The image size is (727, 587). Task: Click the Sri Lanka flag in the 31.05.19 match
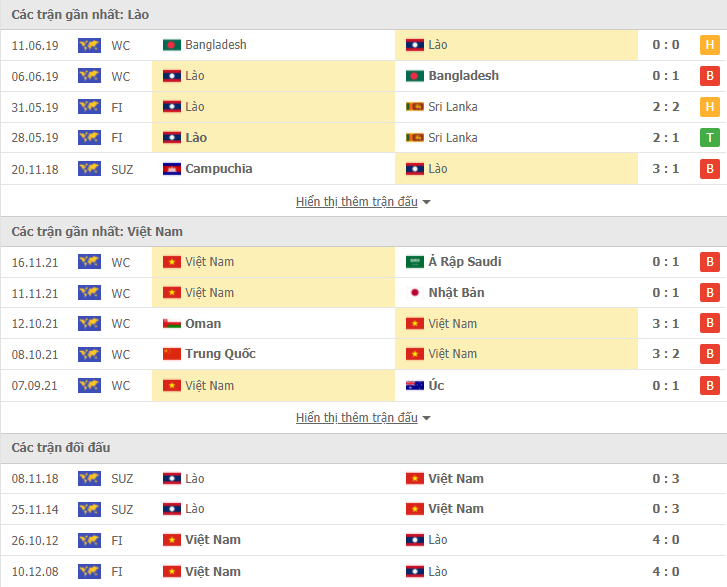[x=415, y=107]
